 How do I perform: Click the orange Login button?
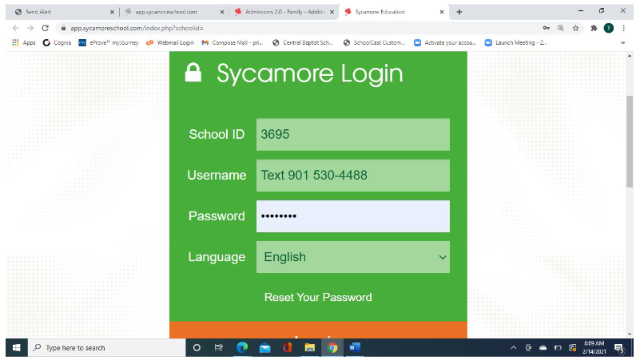[x=318, y=330]
